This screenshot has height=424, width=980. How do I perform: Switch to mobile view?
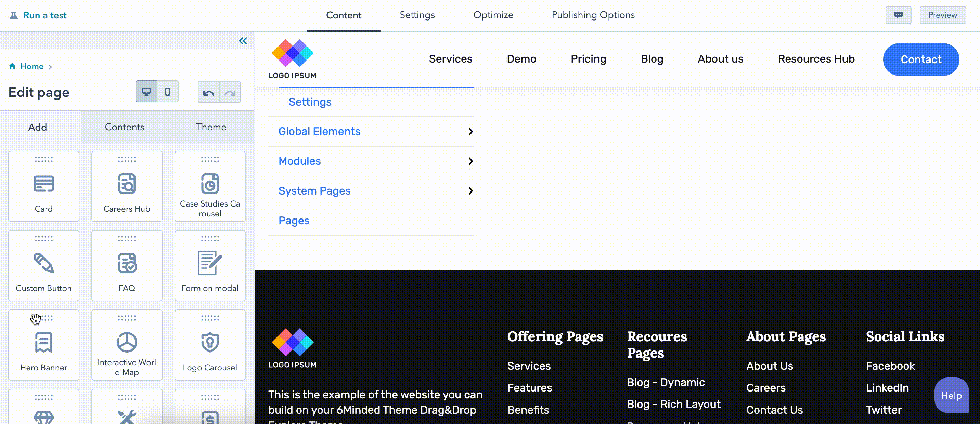[x=168, y=91]
